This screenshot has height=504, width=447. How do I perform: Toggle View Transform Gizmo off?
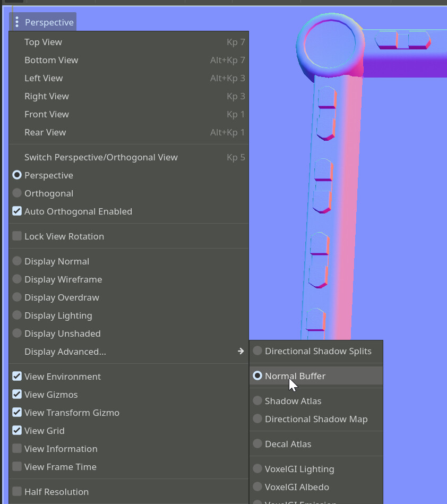coord(17,413)
